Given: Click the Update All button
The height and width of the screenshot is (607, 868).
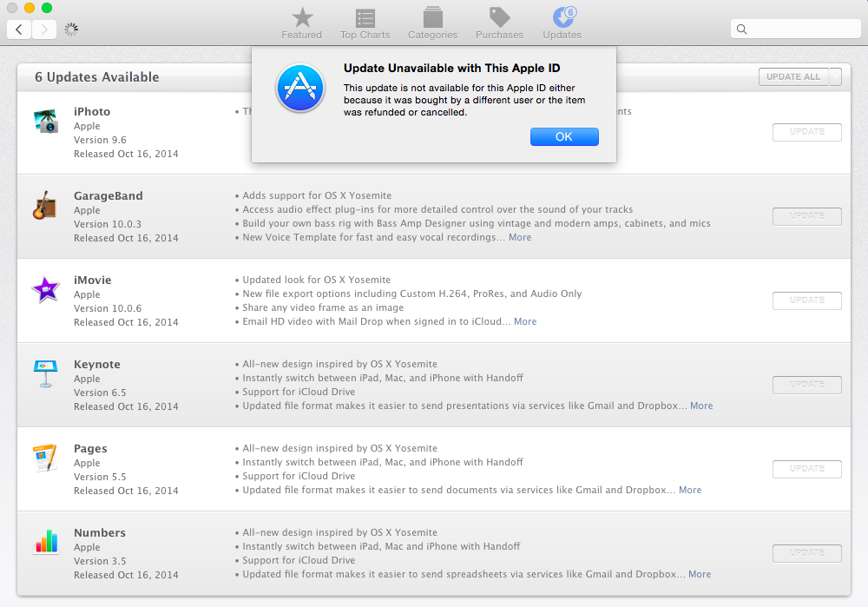Looking at the screenshot, I should [x=793, y=77].
